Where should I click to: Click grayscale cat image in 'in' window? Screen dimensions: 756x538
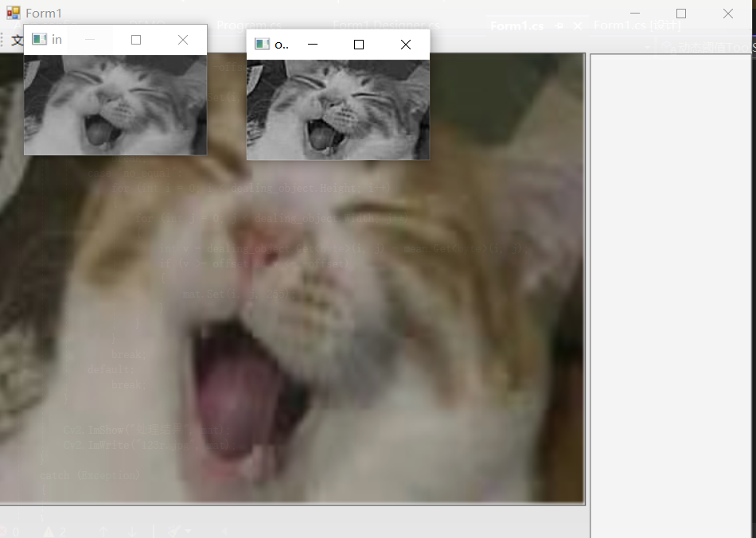pos(115,104)
